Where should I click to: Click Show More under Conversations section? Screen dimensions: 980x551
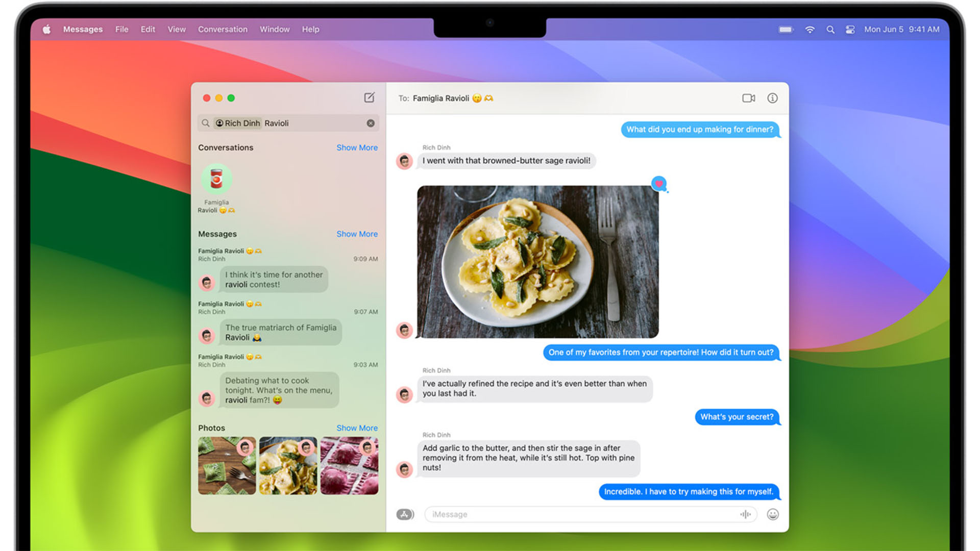click(356, 147)
